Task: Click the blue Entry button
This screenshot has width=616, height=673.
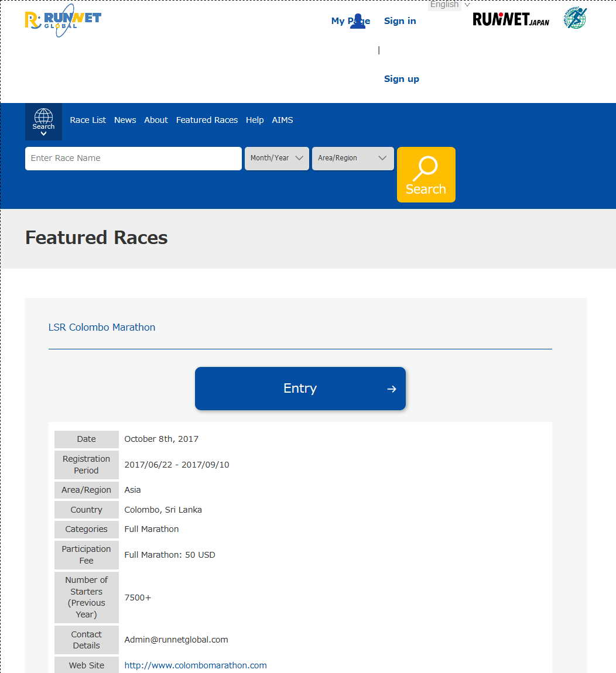Action: pos(300,389)
